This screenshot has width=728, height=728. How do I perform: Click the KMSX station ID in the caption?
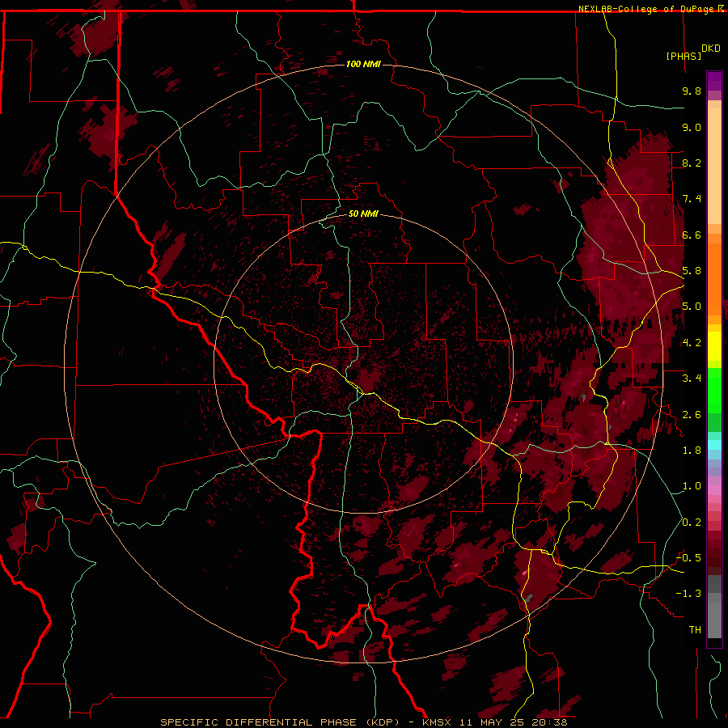[437, 722]
